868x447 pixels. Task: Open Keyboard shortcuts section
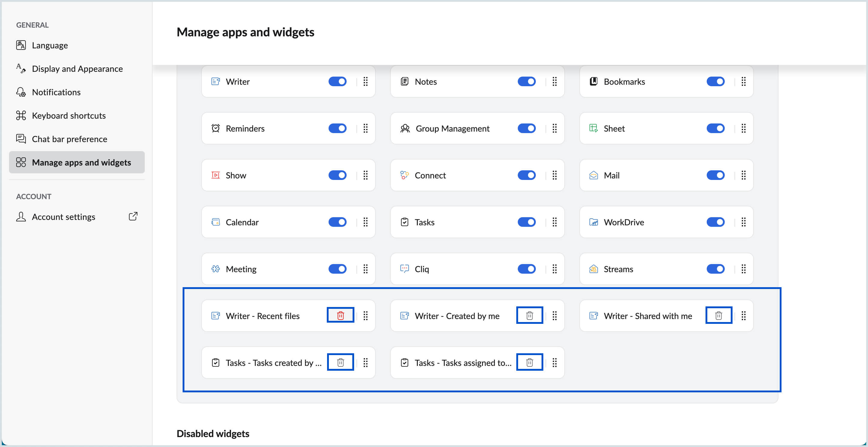[69, 116]
